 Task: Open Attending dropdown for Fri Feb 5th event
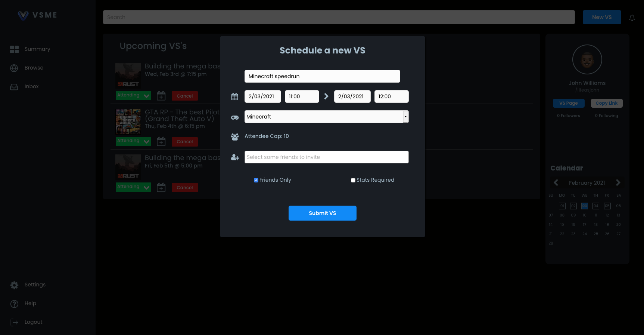133,187
